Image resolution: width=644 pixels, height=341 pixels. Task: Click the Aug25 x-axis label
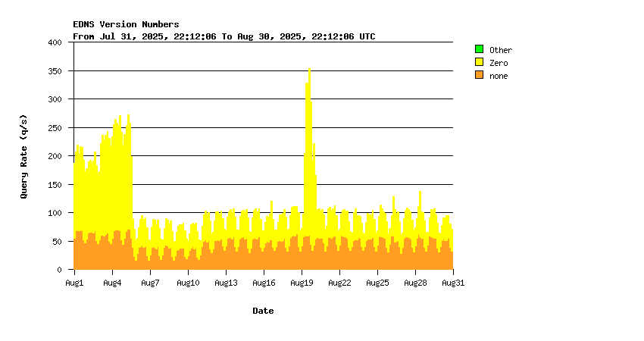[377, 283]
